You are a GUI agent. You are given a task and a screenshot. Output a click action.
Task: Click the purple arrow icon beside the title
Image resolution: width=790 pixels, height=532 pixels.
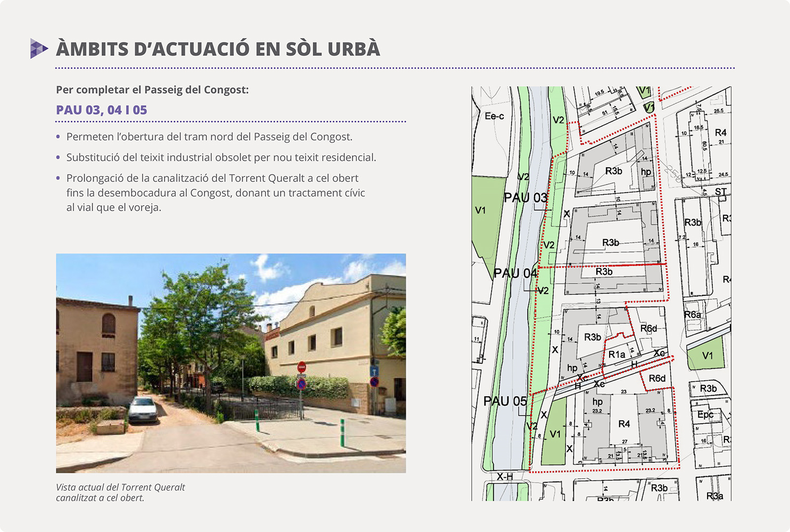click(39, 48)
